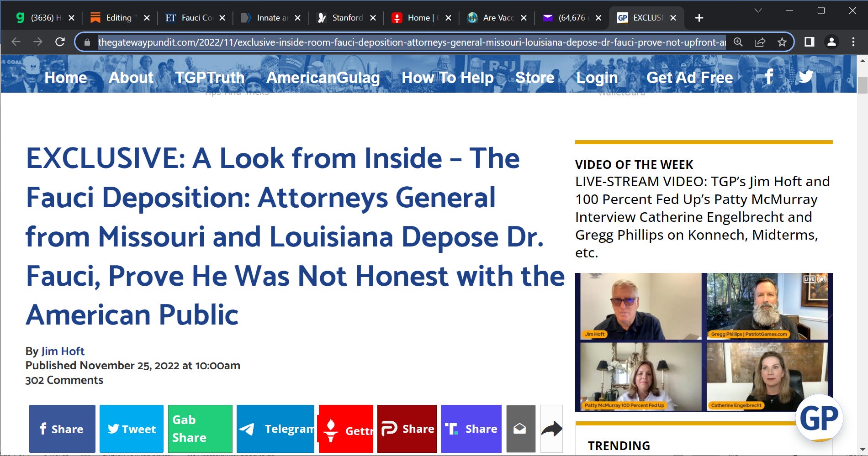
Task: Open How To Help page
Action: click(x=448, y=78)
